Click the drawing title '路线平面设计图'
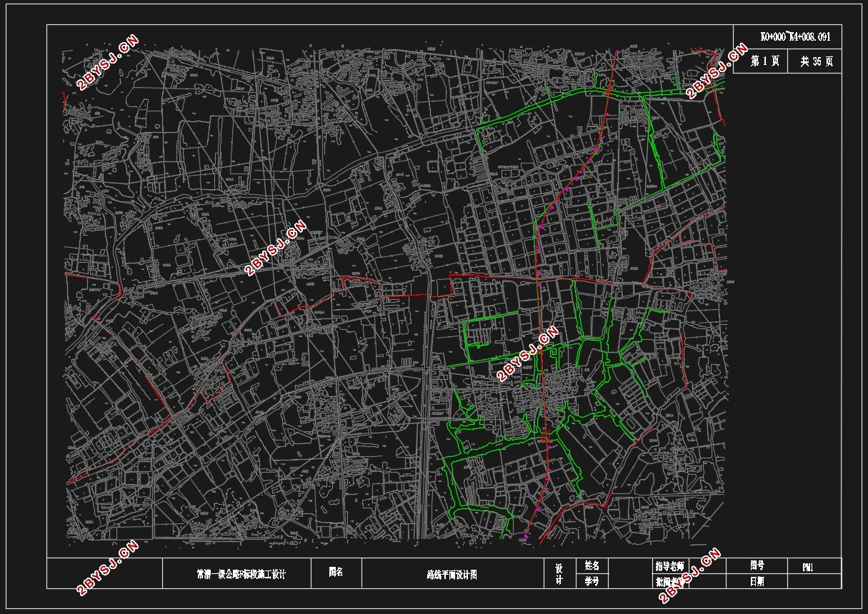868x614 pixels. [x=452, y=574]
